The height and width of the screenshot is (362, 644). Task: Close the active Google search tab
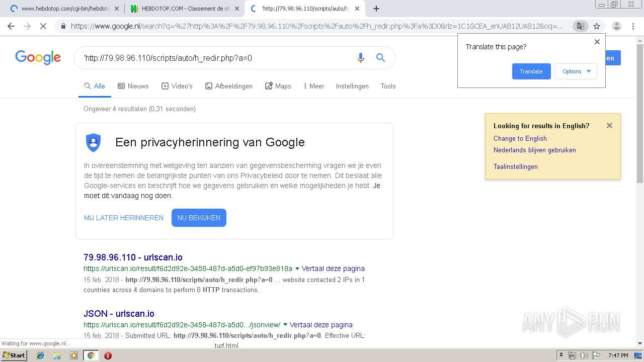(x=357, y=9)
